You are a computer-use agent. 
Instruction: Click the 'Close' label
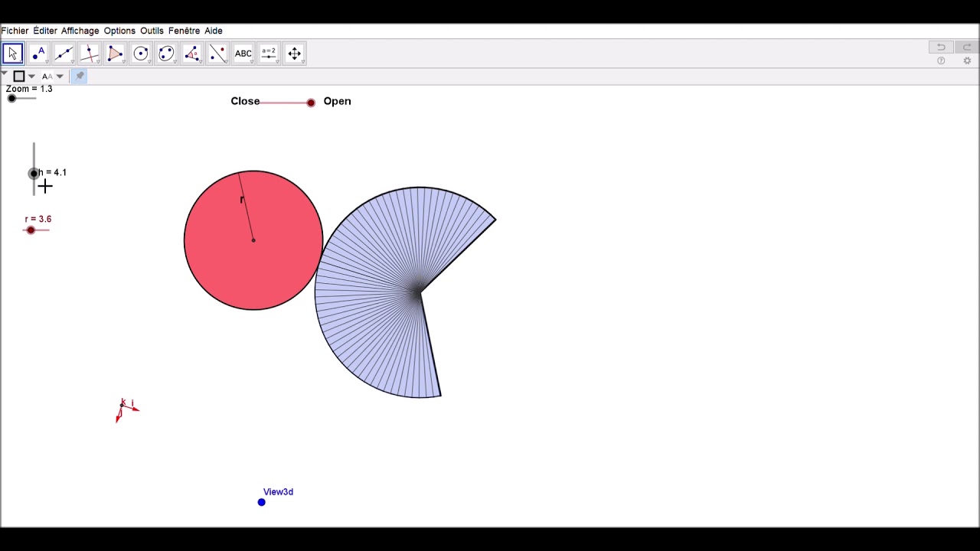point(245,101)
